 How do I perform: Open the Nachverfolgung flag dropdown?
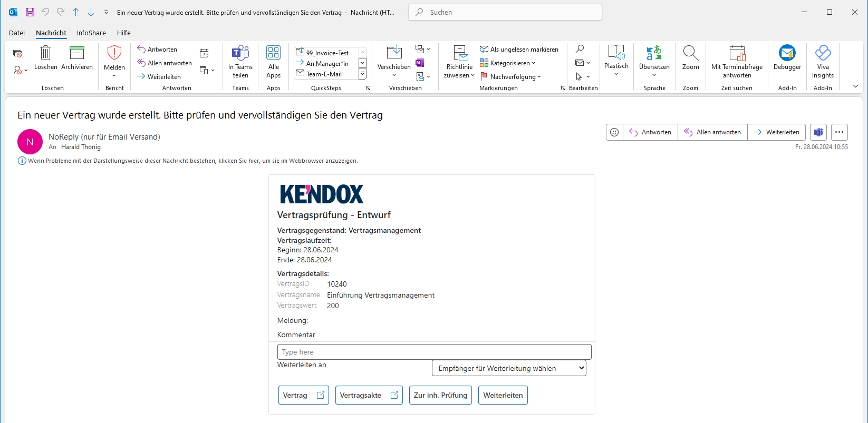point(510,77)
